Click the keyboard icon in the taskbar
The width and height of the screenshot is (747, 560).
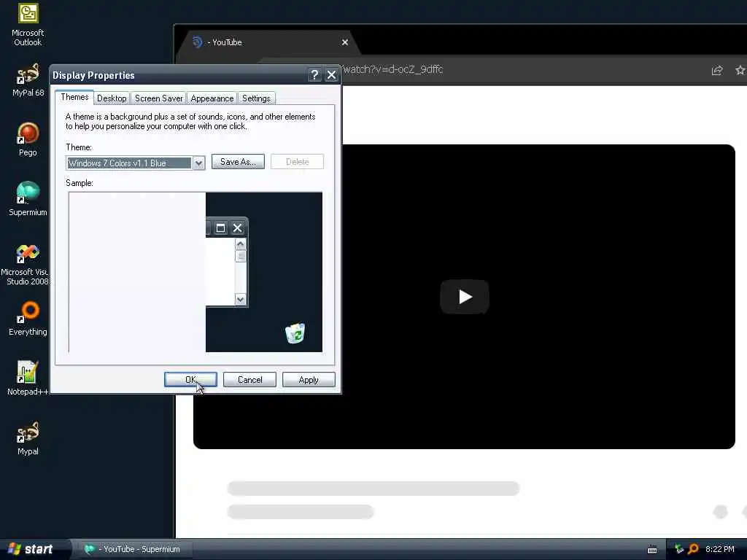tap(652, 550)
